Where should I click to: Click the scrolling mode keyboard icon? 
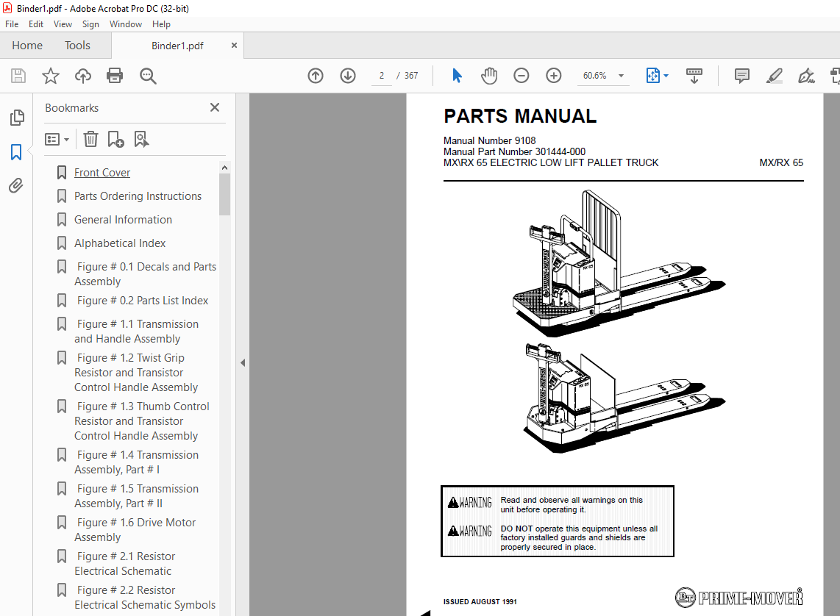click(x=694, y=76)
